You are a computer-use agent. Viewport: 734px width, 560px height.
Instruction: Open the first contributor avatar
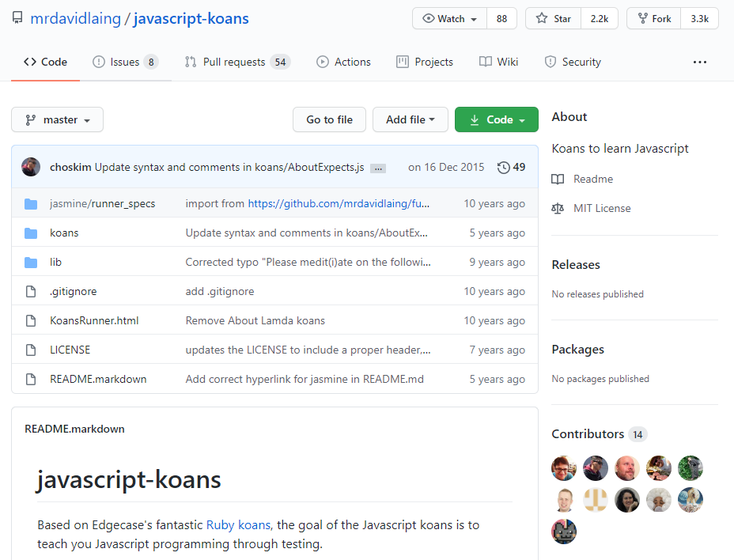coord(564,467)
